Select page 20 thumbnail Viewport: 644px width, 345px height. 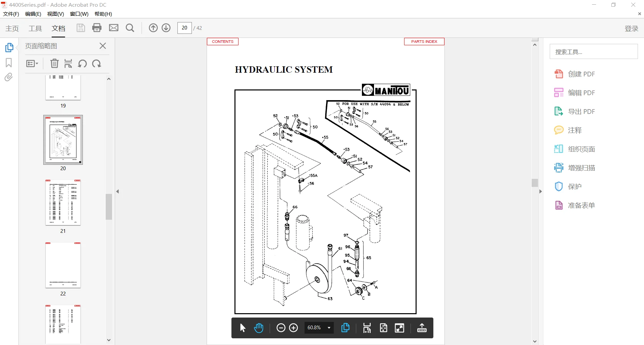pyautogui.click(x=63, y=140)
